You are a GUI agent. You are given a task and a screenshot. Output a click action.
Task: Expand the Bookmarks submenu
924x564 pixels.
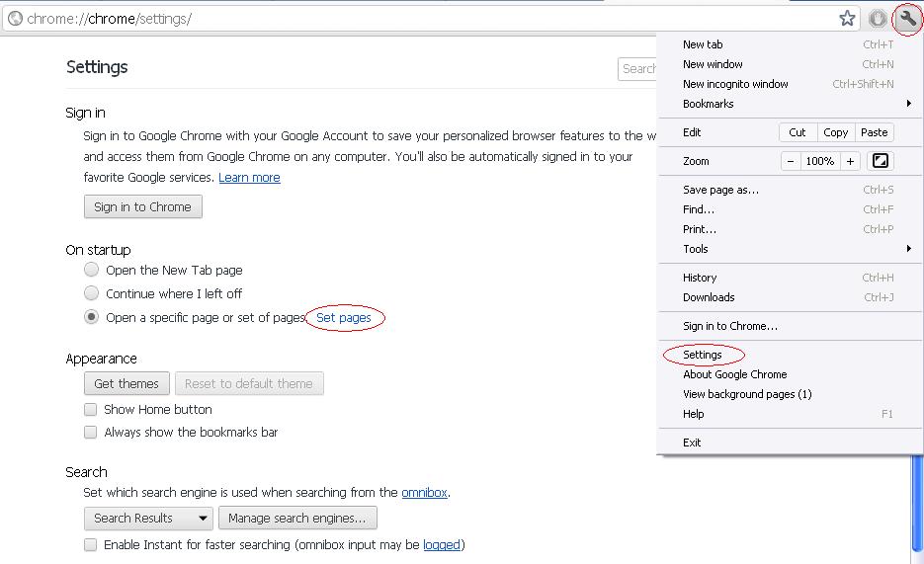(790, 104)
